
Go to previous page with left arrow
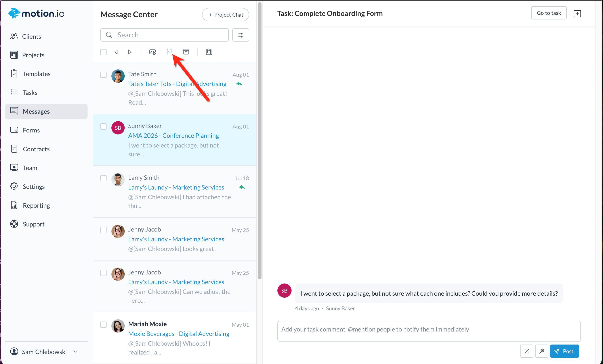116,52
